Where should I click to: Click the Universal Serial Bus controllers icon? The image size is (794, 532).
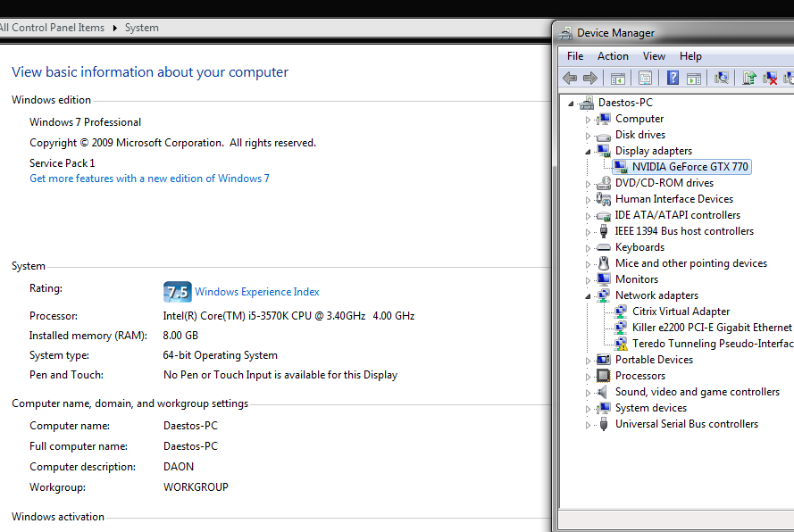tap(603, 424)
